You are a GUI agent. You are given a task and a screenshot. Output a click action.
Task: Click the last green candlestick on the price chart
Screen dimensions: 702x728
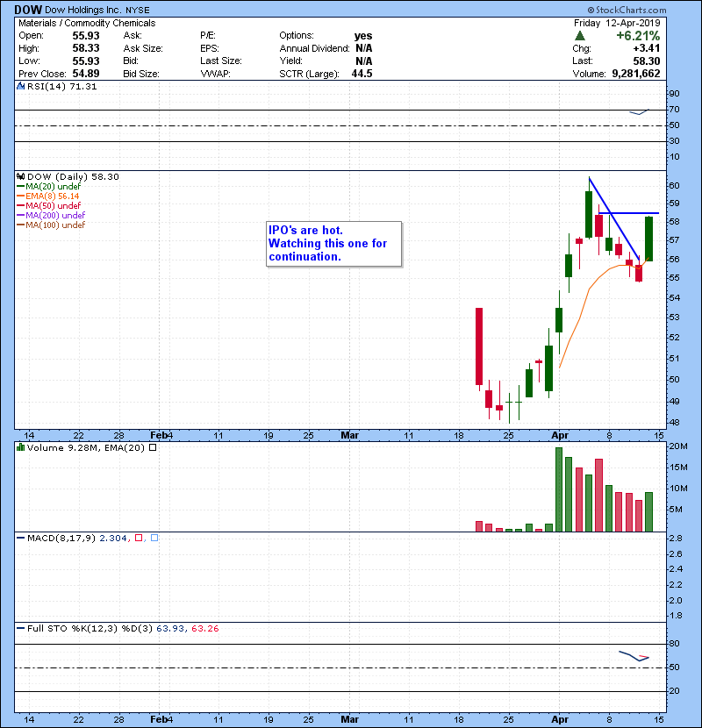pos(649,239)
